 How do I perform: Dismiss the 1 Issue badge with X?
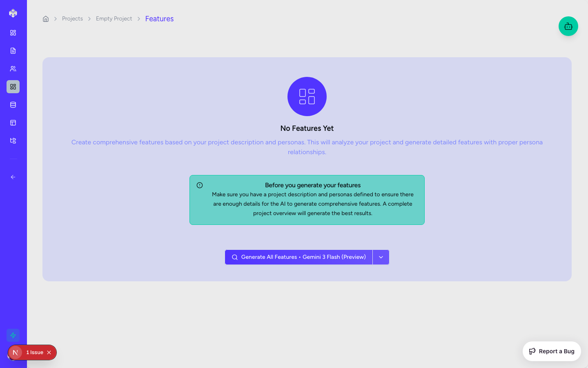tap(49, 352)
